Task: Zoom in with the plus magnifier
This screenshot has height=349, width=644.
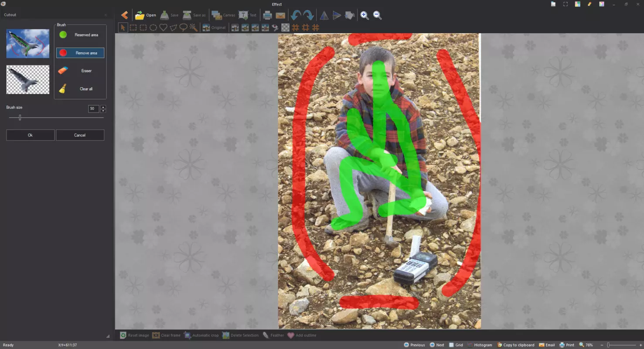Action: point(365,15)
